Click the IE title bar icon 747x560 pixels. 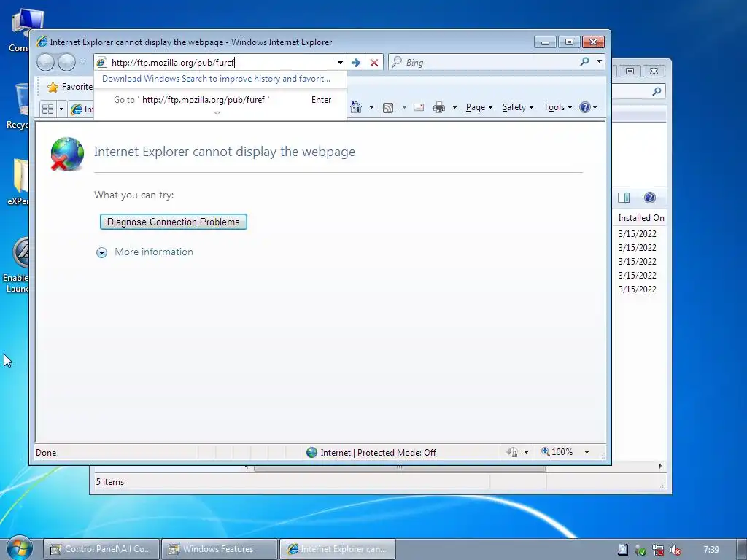[x=42, y=42]
